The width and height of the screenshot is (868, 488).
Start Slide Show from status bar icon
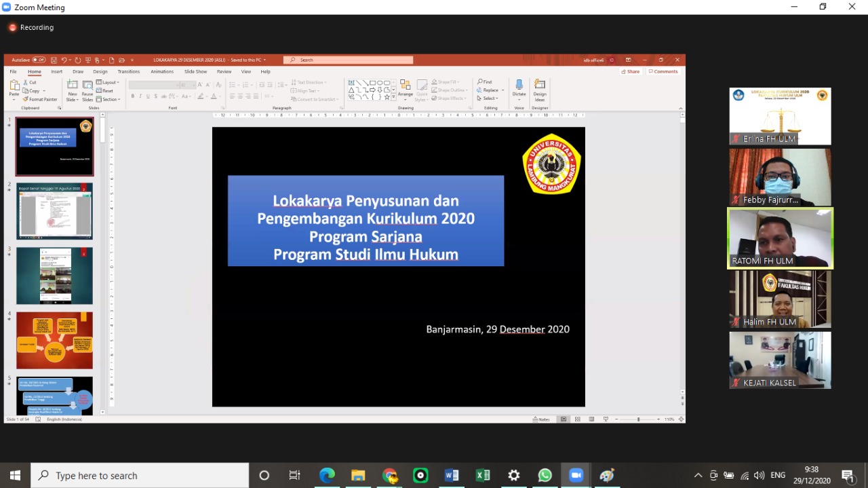(606, 419)
